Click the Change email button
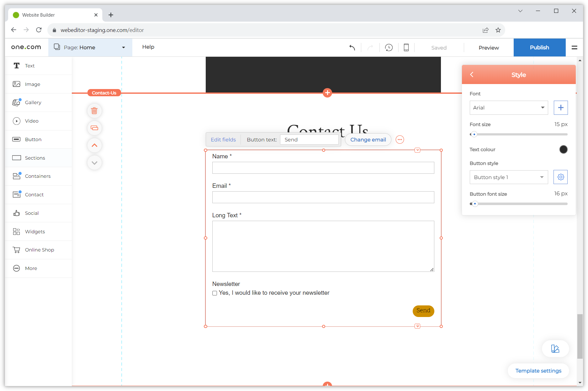 point(368,140)
